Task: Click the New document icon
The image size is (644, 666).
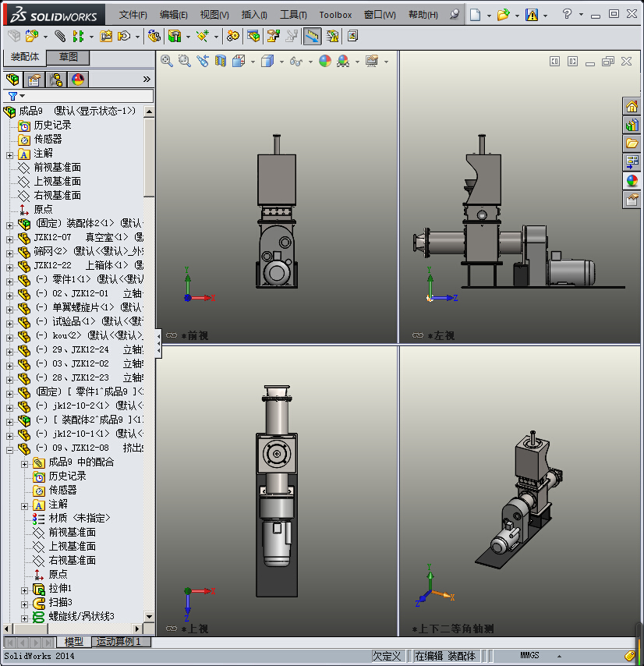Action: pyautogui.click(x=476, y=16)
